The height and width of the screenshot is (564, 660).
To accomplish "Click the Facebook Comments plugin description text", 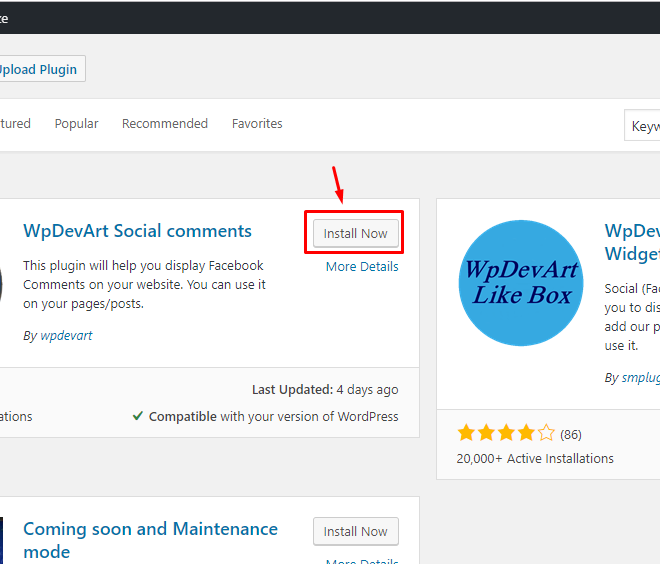I will click(144, 285).
